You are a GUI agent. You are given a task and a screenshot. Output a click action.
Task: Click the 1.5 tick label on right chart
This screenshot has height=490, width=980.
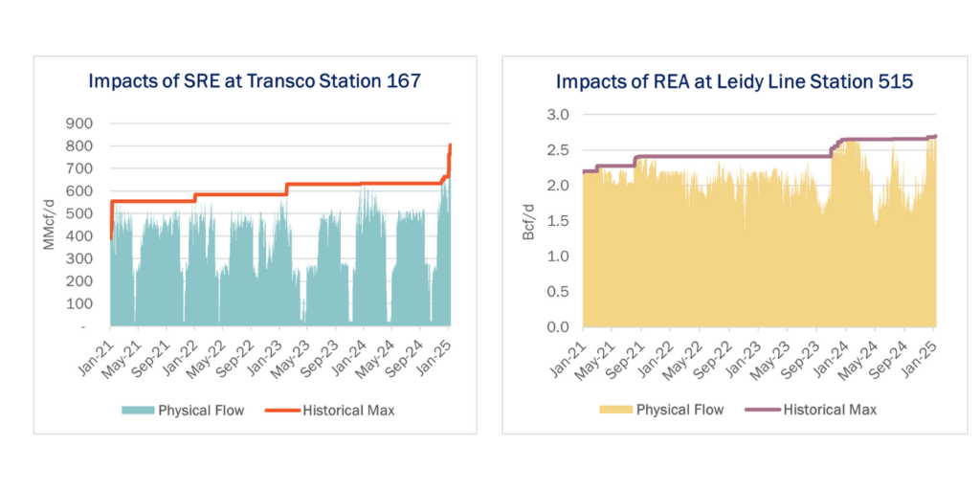[x=556, y=221]
